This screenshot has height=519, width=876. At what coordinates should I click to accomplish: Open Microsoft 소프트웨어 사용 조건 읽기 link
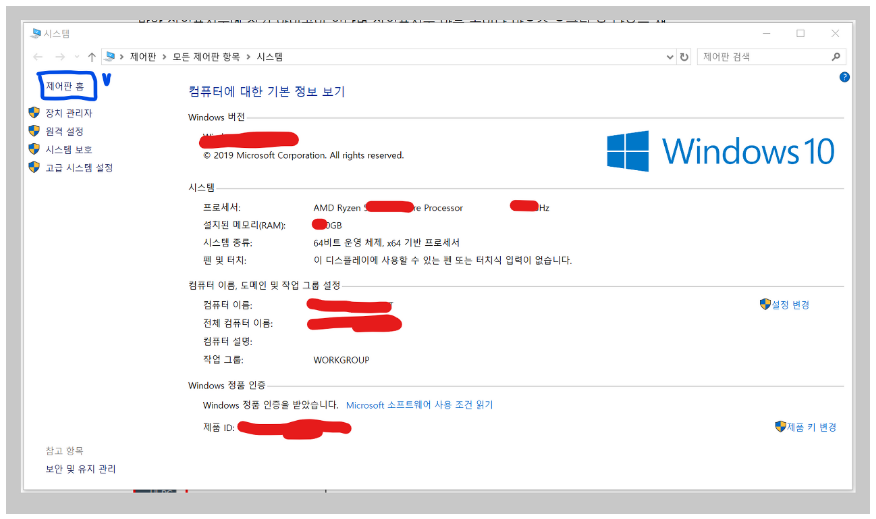420,405
